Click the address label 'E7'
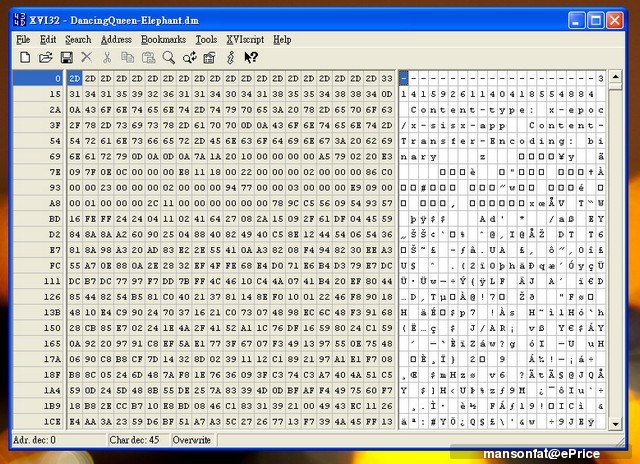This screenshot has width=640, height=464. point(55,250)
